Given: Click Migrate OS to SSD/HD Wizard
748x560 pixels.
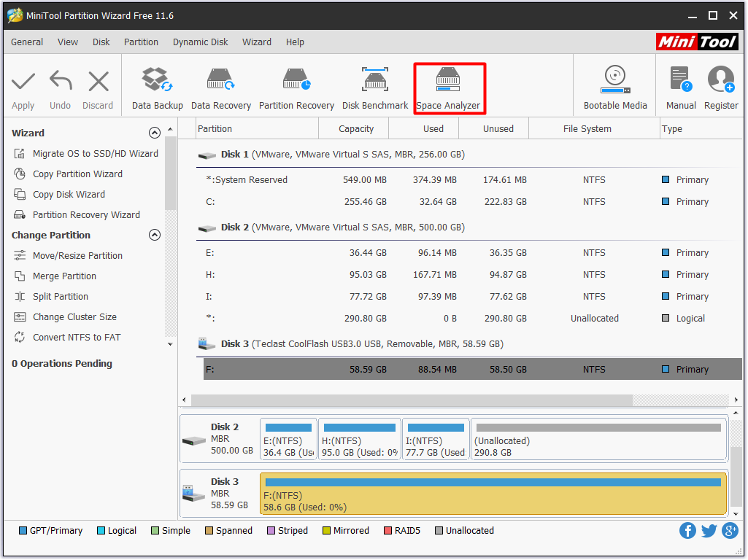Looking at the screenshot, I should [95, 154].
